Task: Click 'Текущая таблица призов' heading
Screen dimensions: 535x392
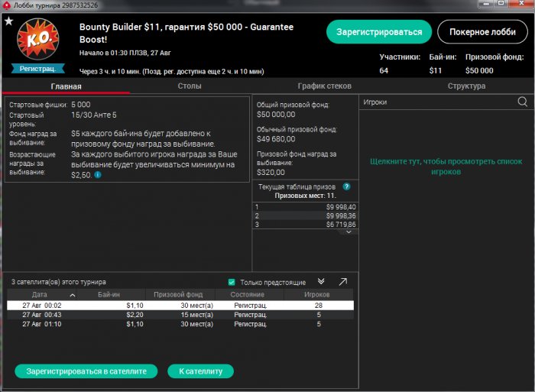Action: pyautogui.click(x=297, y=187)
